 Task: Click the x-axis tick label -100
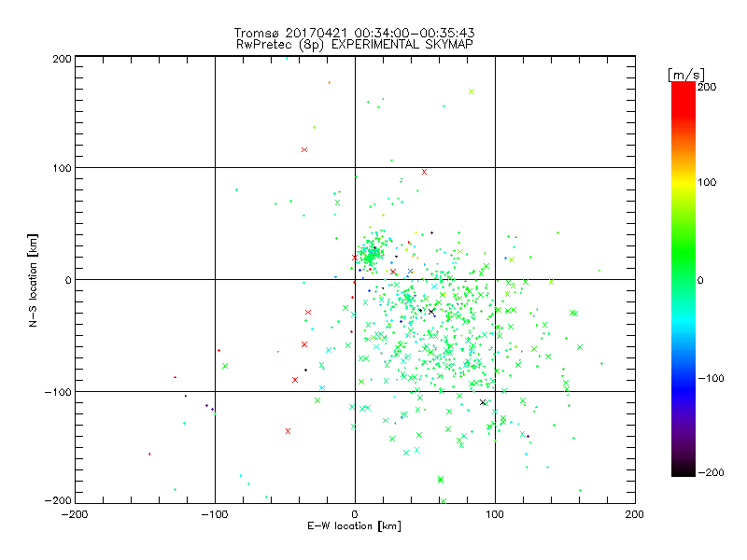(215, 514)
